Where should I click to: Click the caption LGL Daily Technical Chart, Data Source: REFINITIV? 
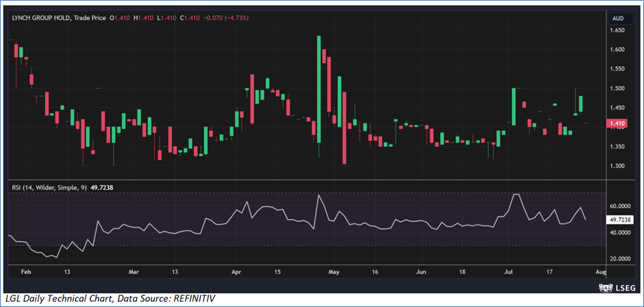tap(109, 299)
